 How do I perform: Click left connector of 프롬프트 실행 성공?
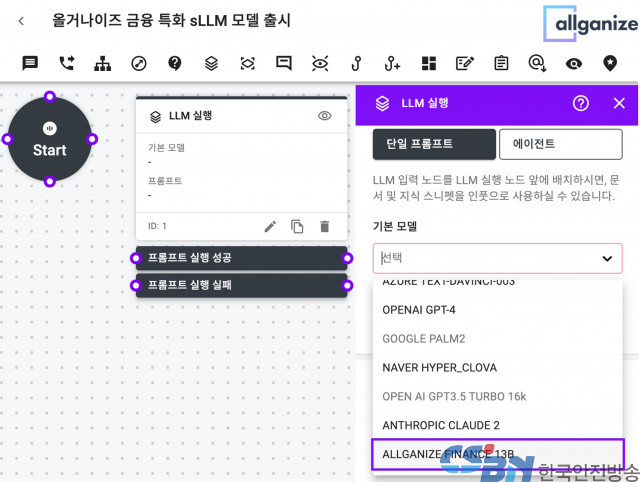pyautogui.click(x=136, y=258)
